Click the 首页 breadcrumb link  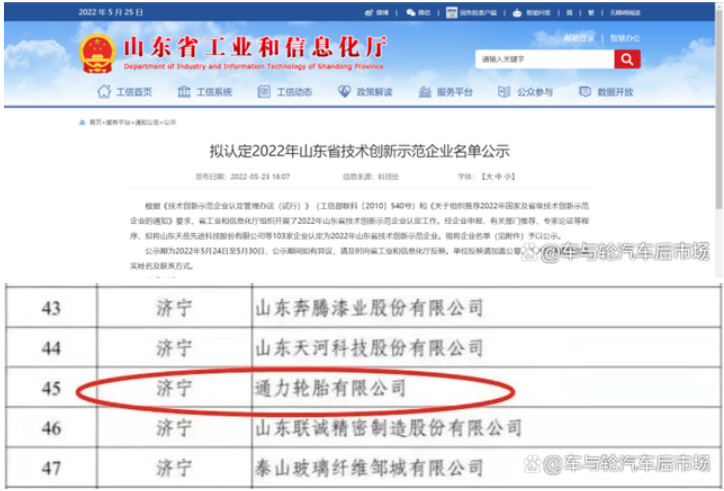tap(95, 122)
